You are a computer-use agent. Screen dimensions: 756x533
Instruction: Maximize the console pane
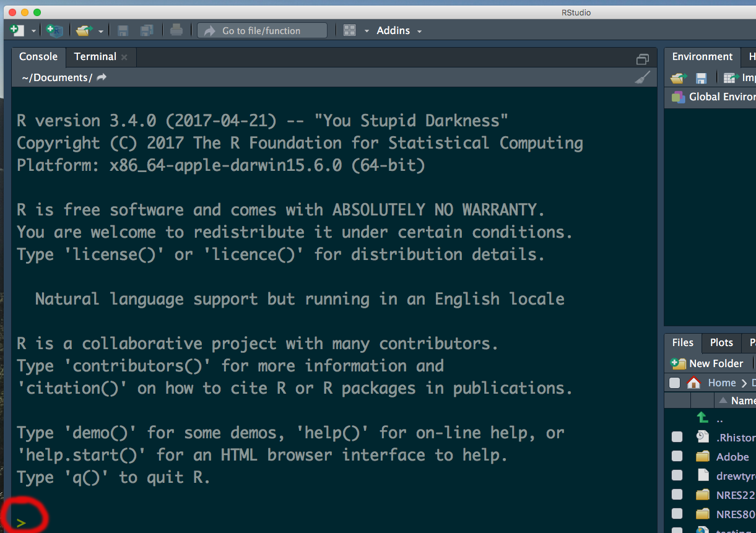point(643,59)
